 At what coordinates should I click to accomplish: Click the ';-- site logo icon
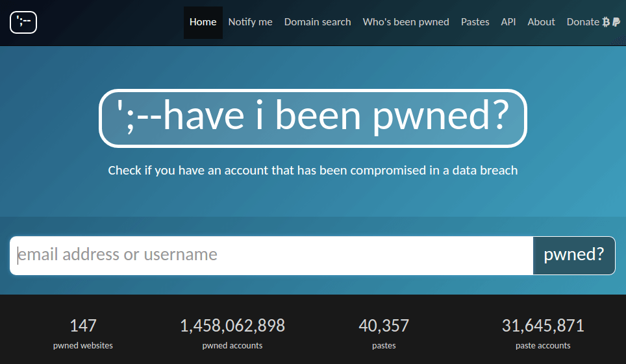click(23, 22)
